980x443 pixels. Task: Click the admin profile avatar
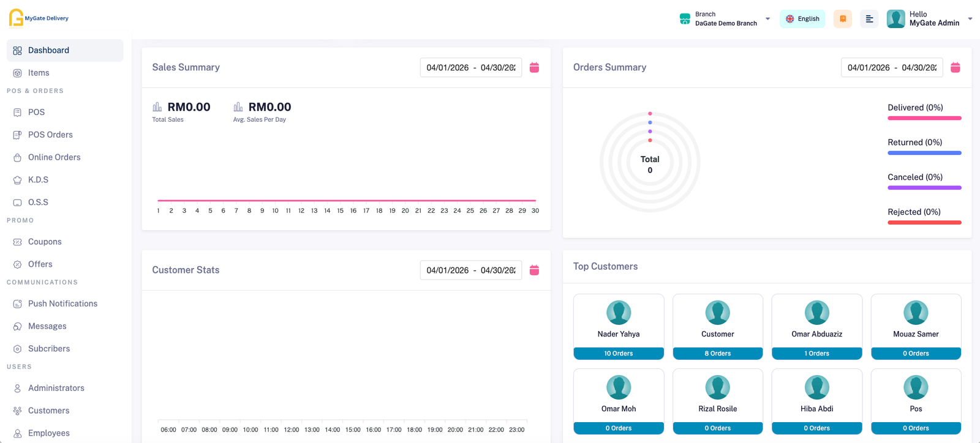[x=895, y=19]
